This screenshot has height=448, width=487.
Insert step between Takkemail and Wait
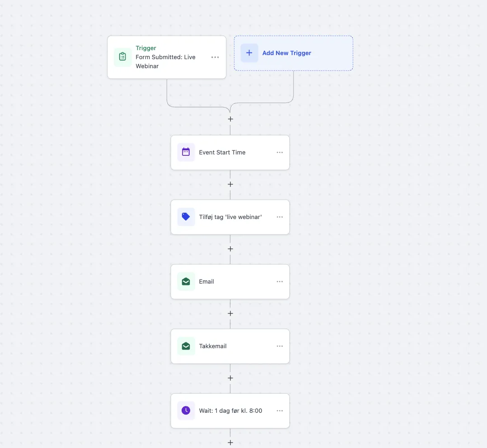click(x=230, y=378)
